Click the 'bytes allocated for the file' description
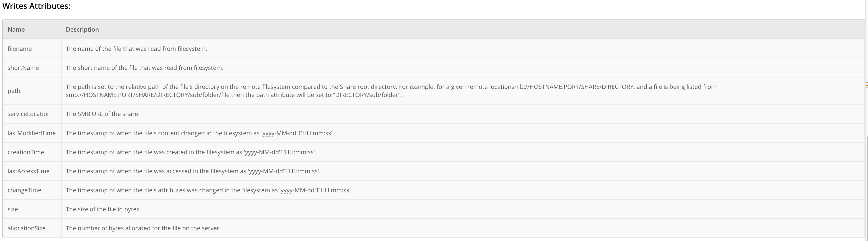The height and width of the screenshot is (241, 868). point(143,228)
